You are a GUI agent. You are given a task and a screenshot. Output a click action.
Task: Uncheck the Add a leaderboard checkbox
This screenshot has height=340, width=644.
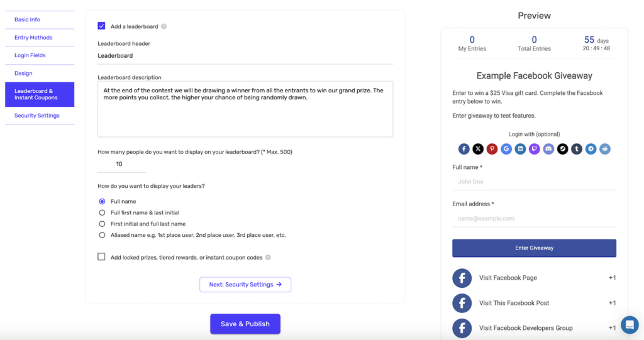point(101,26)
